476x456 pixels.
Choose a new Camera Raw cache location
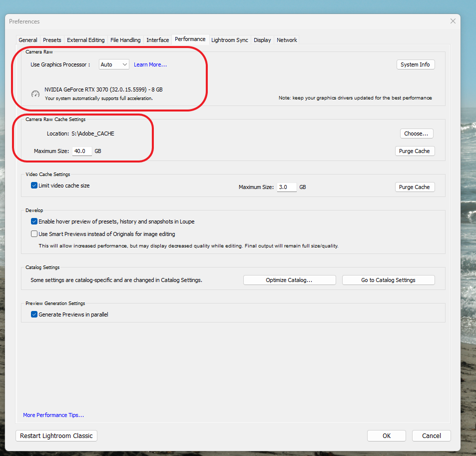[416, 133]
